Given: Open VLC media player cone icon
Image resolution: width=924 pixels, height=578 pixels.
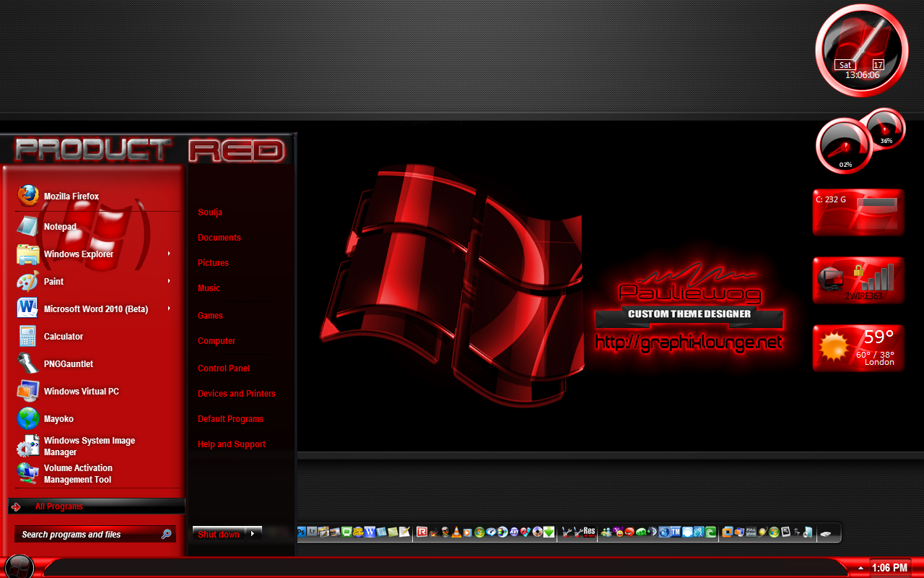Looking at the screenshot, I should (456, 532).
